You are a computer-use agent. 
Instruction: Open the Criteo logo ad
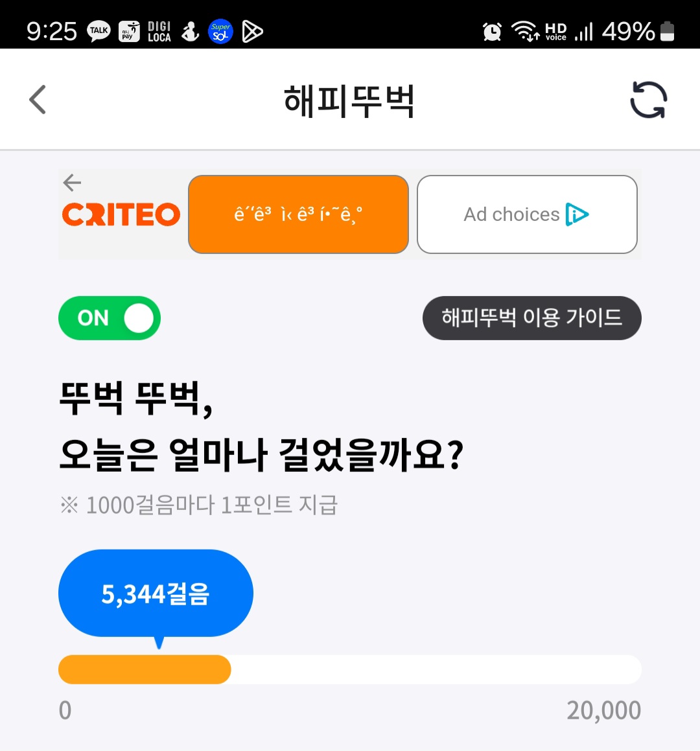coord(121,215)
